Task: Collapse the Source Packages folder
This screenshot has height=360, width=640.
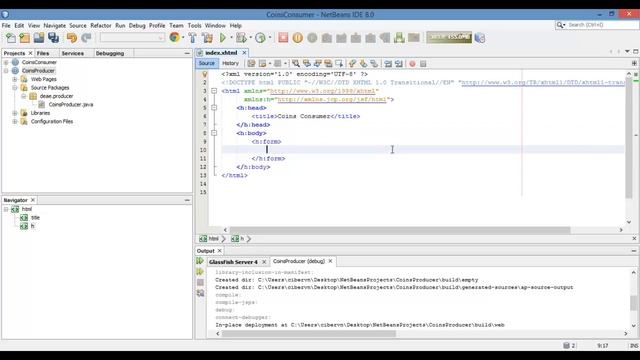Action: (15, 88)
